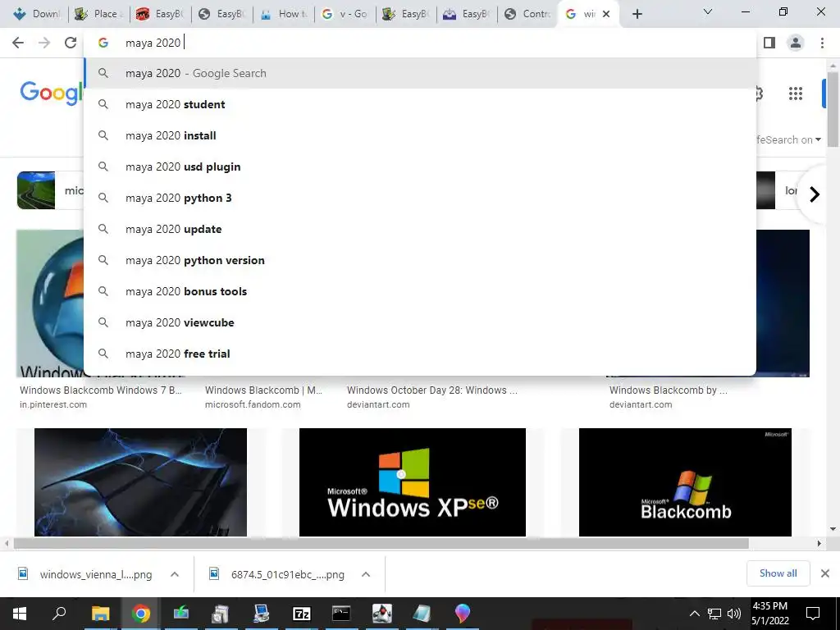840x630 pixels.
Task: Click Show all downloads button
Action: (778, 573)
